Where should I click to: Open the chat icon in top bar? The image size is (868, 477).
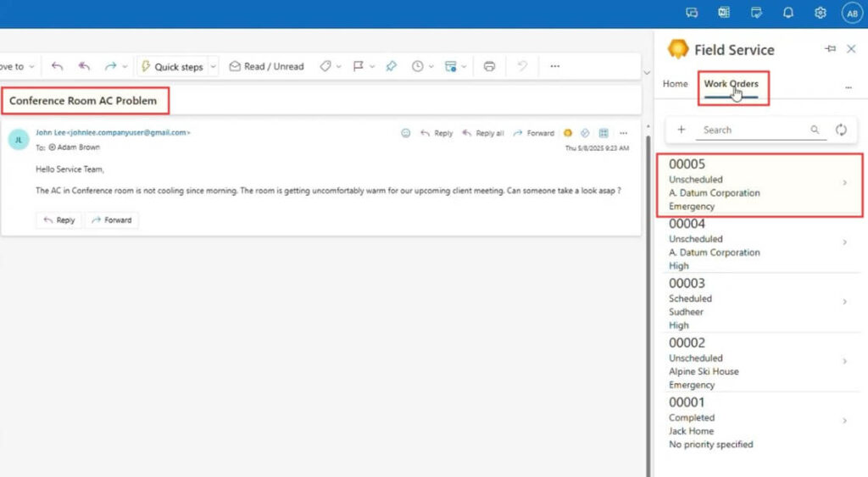coord(692,13)
